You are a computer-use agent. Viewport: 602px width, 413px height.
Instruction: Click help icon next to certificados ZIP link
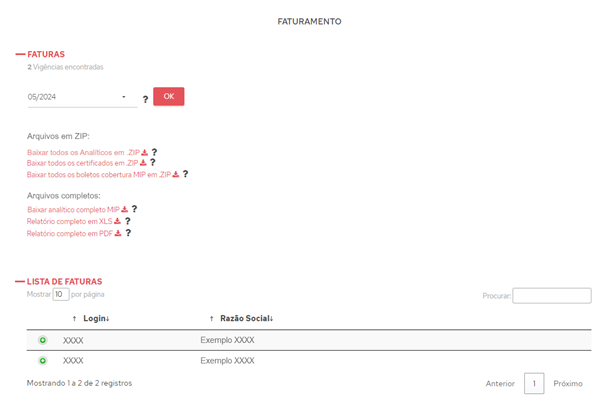[x=153, y=162]
